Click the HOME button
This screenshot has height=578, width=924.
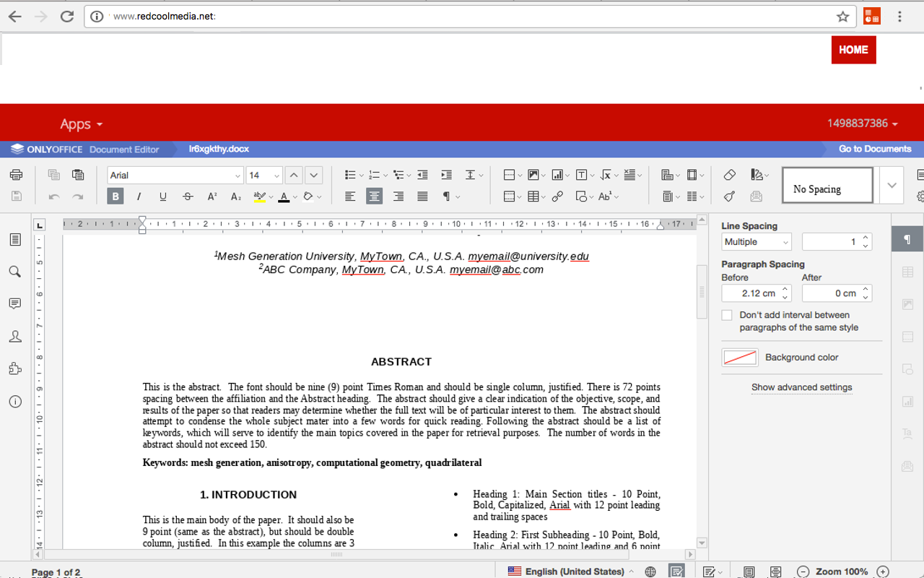[853, 50]
